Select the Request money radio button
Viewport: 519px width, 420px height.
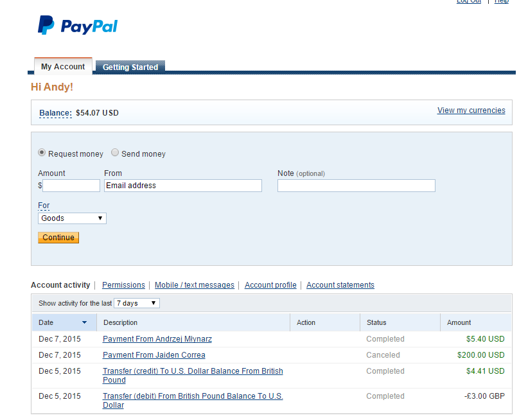[42, 153]
